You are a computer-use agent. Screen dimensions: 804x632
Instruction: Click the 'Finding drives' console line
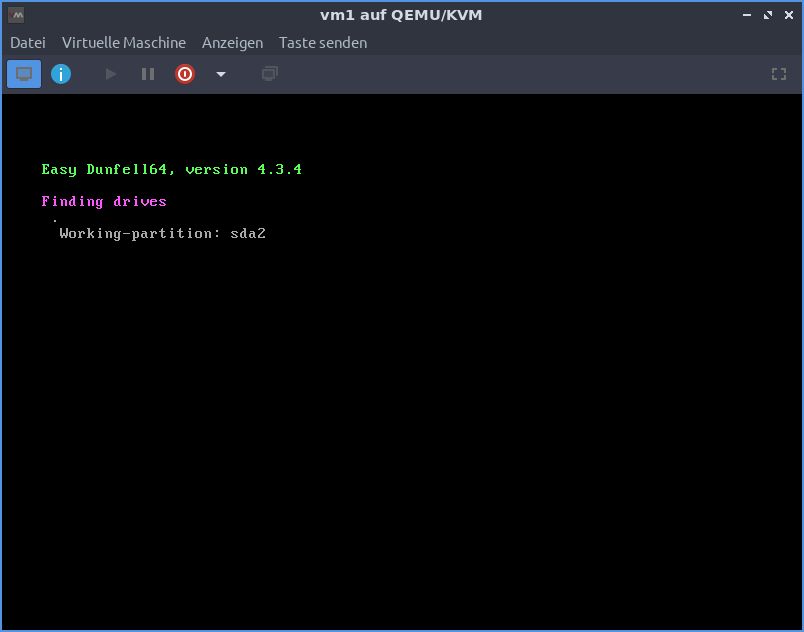click(104, 201)
